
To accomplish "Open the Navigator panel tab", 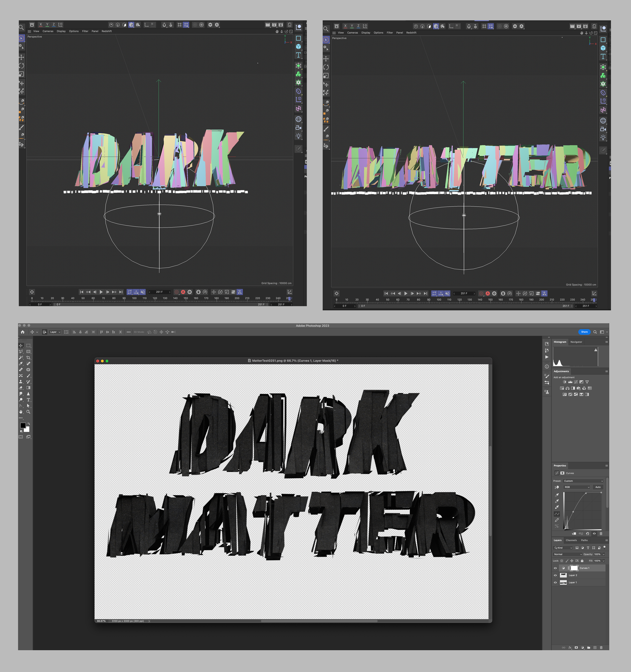I will click(x=576, y=342).
